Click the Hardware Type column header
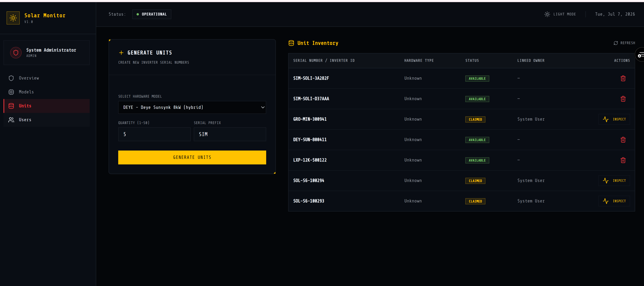The width and height of the screenshot is (644, 286). [x=419, y=61]
